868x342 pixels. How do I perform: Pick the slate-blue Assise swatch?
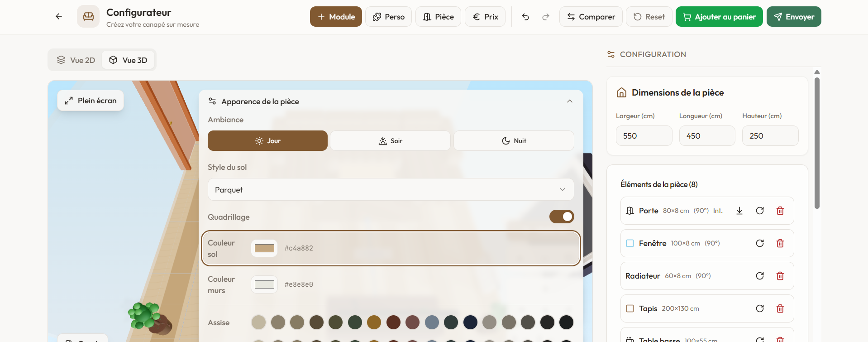[432, 322]
